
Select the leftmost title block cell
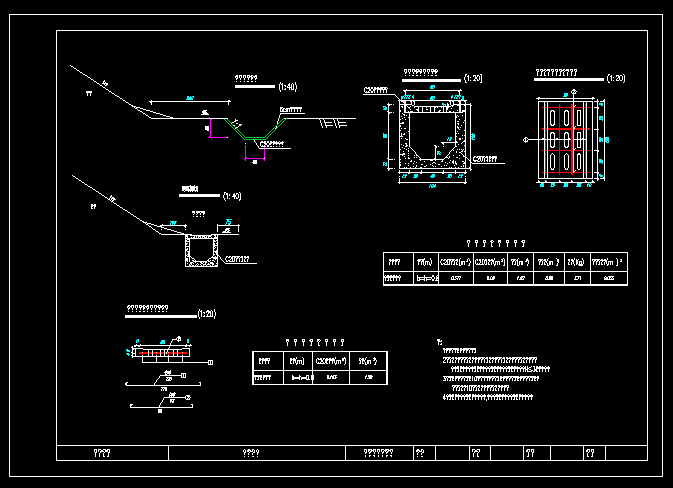101,452
